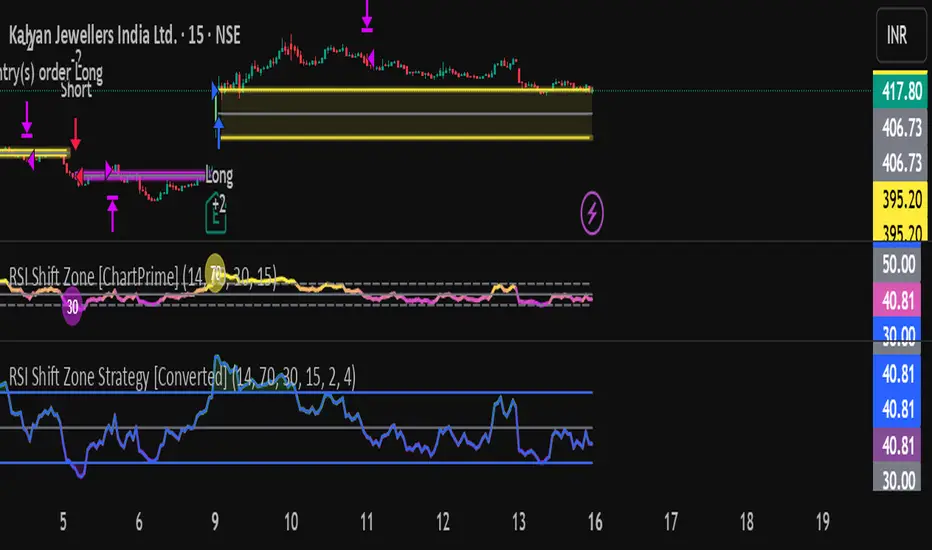Open the INR currency selector
This screenshot has width=932, height=550.
pyautogui.click(x=901, y=35)
